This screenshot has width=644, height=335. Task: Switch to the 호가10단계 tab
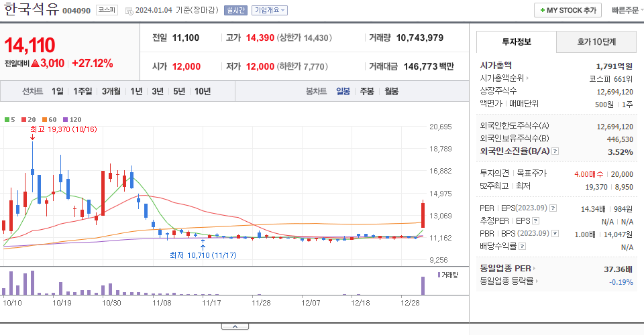[x=596, y=42]
